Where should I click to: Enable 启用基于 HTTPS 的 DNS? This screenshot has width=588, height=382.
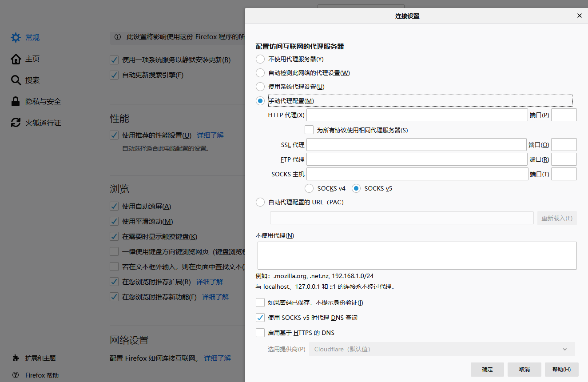[x=260, y=332]
